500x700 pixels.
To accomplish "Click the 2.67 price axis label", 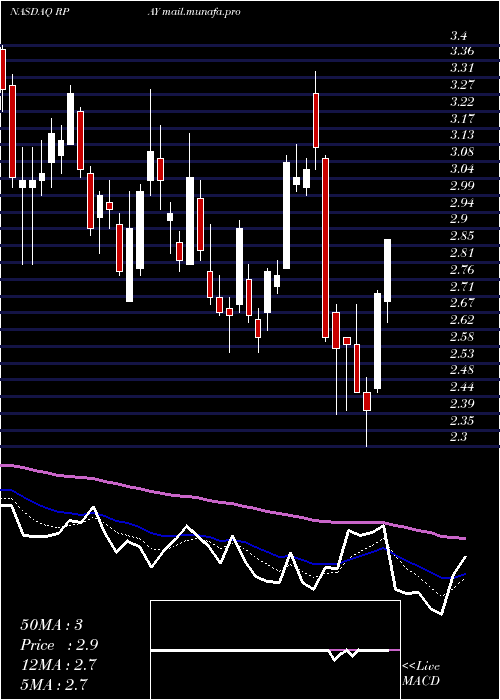I will tap(462, 303).
